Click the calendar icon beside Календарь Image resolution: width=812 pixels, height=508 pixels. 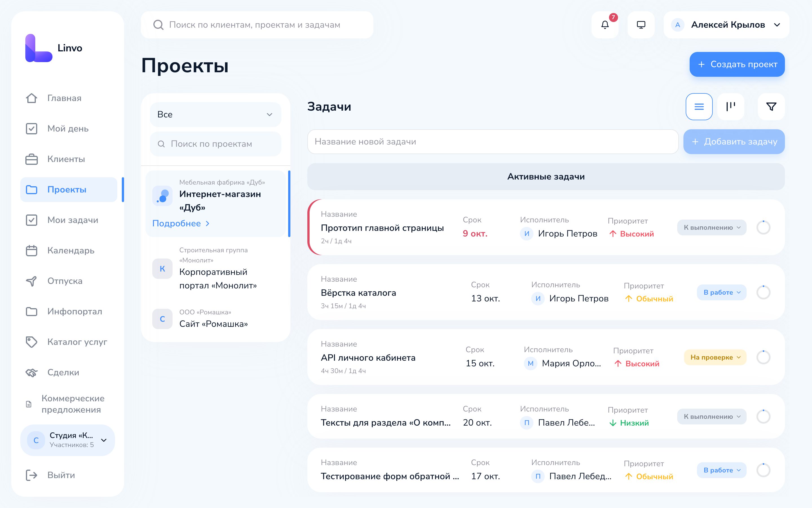tap(32, 251)
